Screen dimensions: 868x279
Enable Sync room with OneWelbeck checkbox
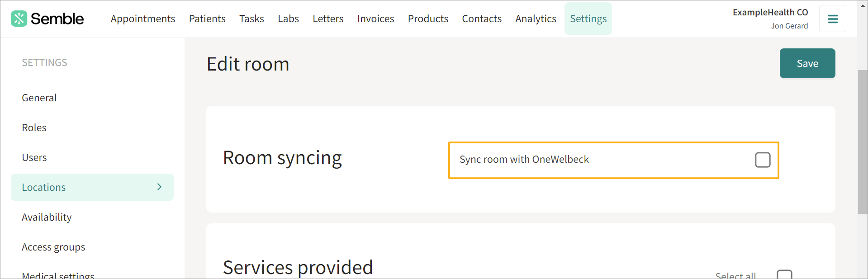[x=762, y=160]
